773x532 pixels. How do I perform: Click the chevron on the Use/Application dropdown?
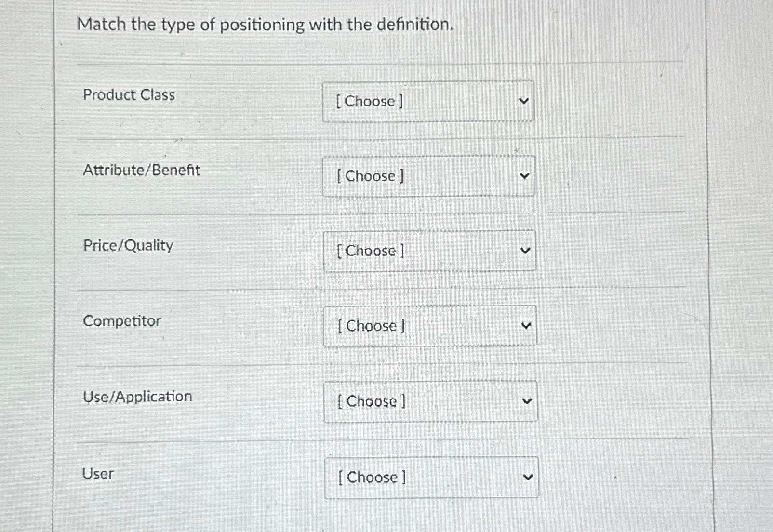(528, 401)
